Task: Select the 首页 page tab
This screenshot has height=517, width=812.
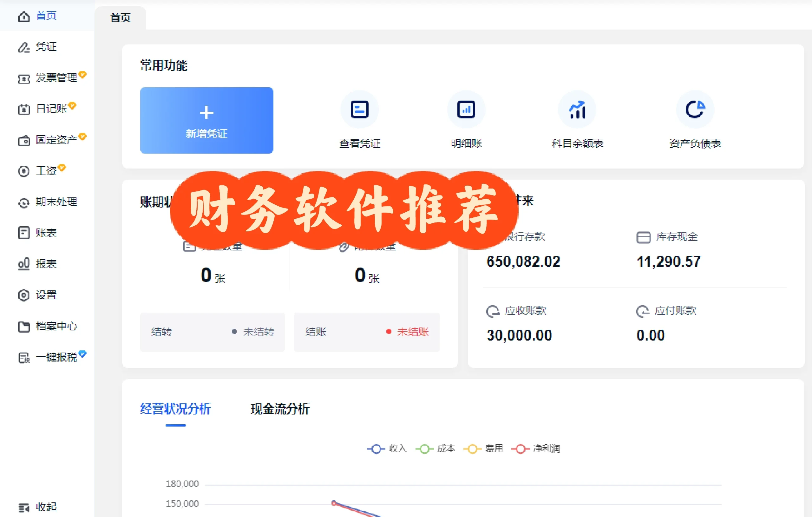Action: pos(120,17)
